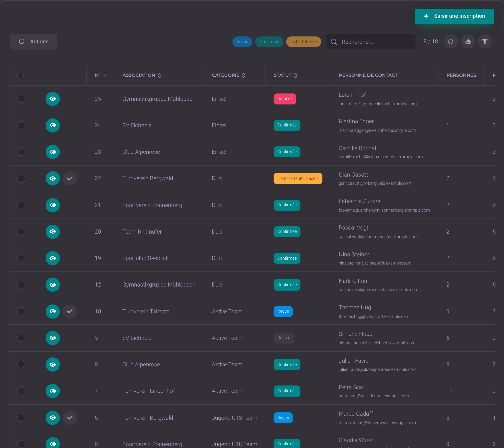Screen dimensions: 504x448
Task: Open eye icon for row 19 Sportclub Seeblick
Action: tap(53, 258)
